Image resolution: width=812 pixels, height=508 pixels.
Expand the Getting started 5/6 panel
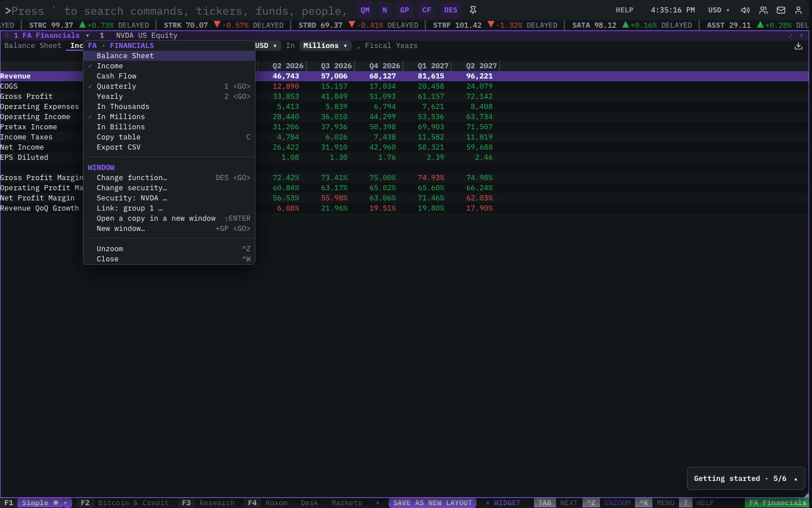tap(745, 479)
